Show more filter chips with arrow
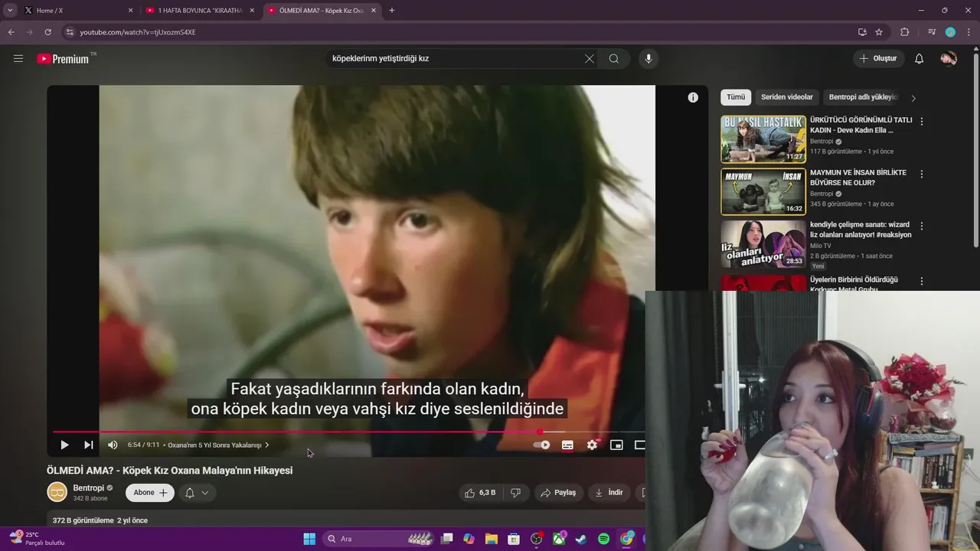 (913, 98)
